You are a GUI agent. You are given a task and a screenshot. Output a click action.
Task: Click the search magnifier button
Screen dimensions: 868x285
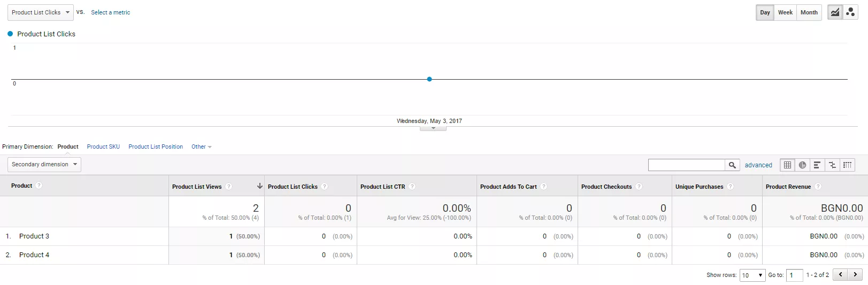point(733,165)
